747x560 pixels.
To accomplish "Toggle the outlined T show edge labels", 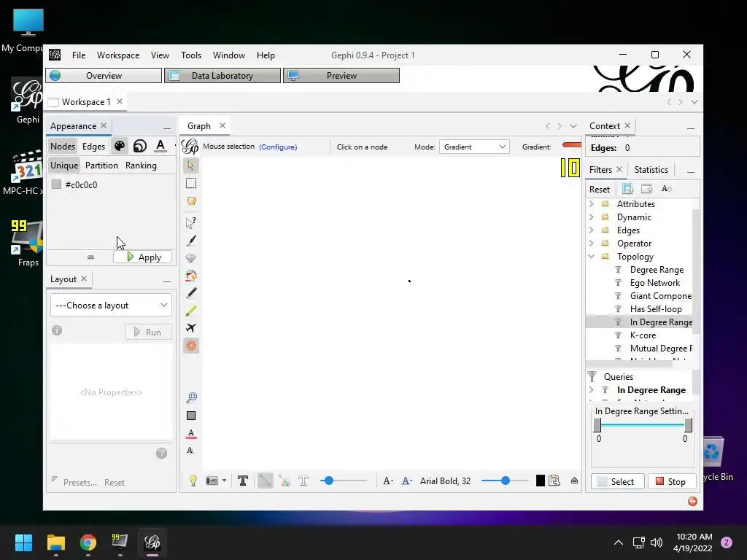I will click(303, 481).
